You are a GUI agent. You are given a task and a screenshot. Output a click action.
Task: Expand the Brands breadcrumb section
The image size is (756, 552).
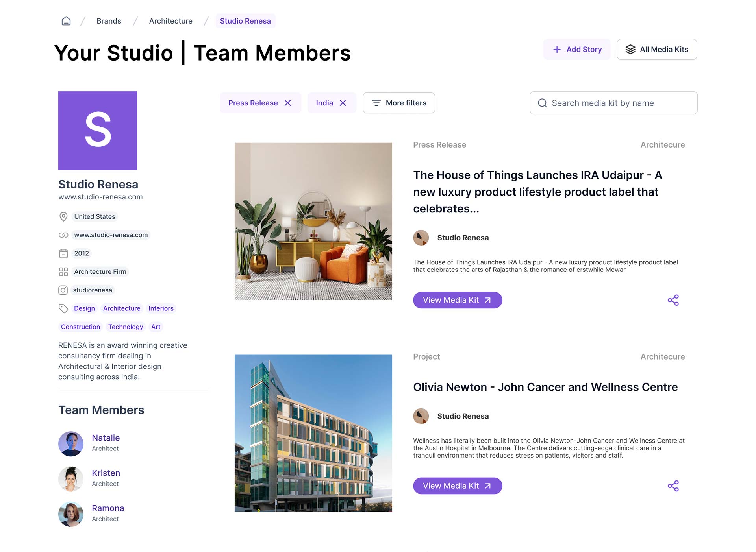[x=108, y=21]
